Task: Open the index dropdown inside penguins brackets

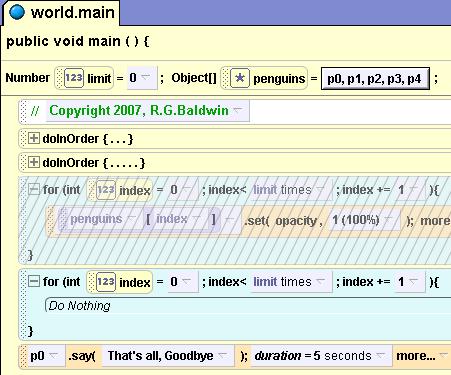Action: 197,219
